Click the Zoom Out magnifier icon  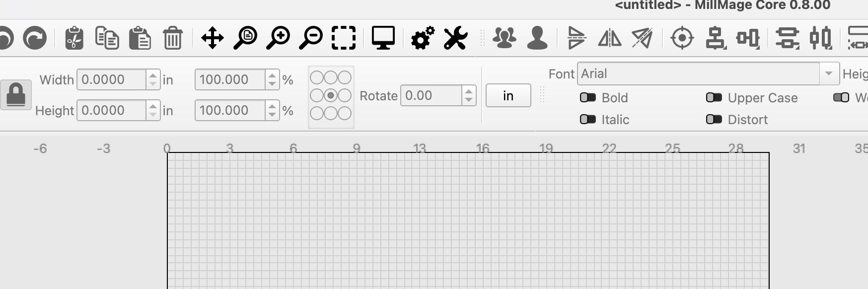311,38
